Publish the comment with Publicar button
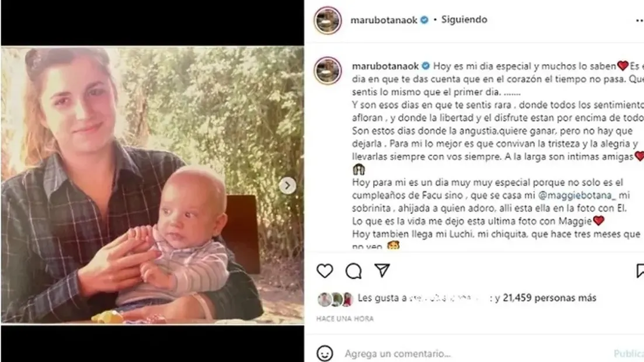The width and height of the screenshot is (644, 362). tap(629, 354)
